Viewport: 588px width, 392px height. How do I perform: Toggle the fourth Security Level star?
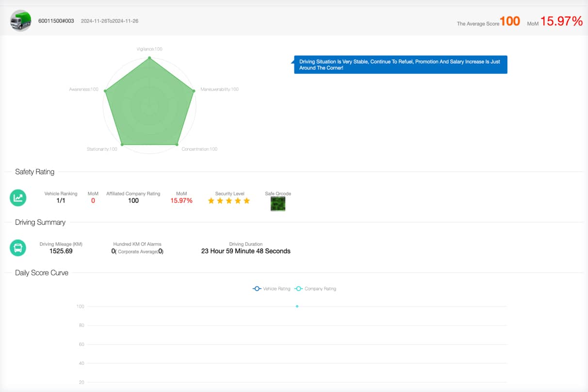pos(238,200)
